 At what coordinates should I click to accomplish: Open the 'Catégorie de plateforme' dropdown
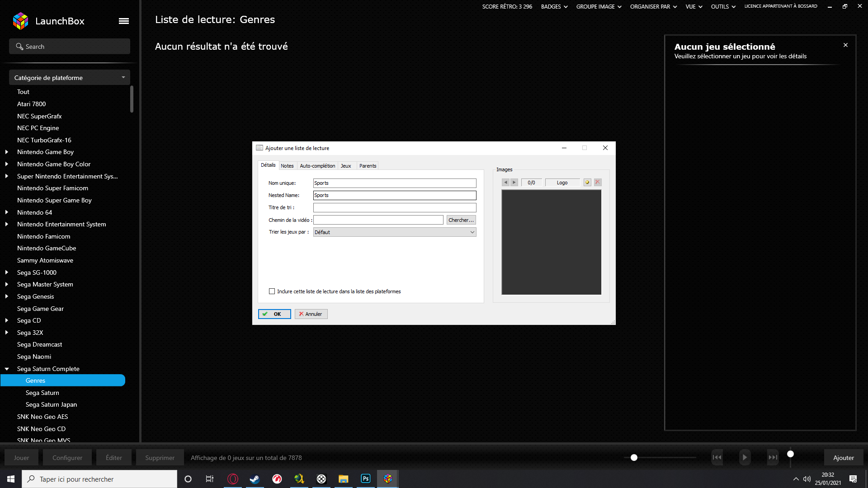pos(70,78)
